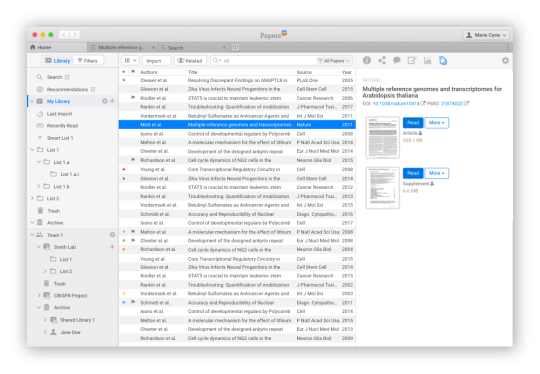The image size is (540, 374).
Task: Switch sidebar to Filters view
Action: [88, 61]
